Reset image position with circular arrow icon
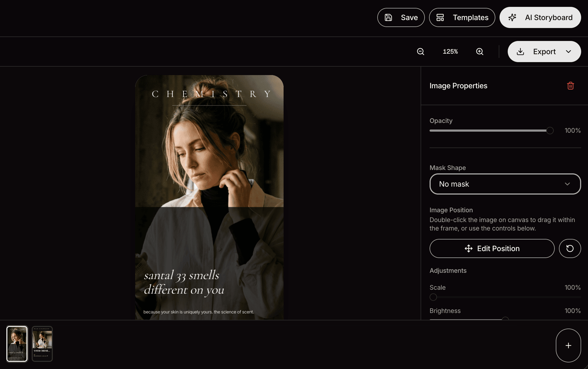Viewport: 588px width, 369px height. pos(570,248)
